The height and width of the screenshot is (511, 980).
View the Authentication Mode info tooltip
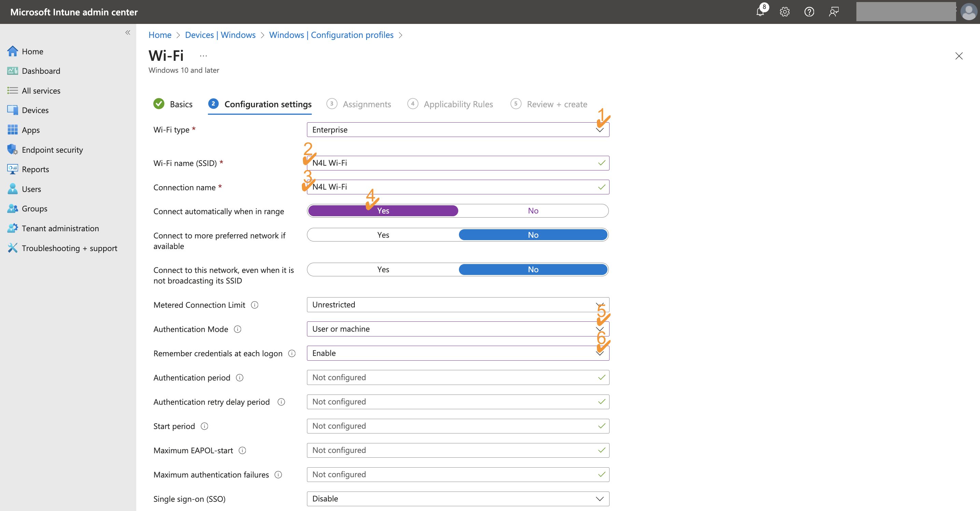[237, 329]
